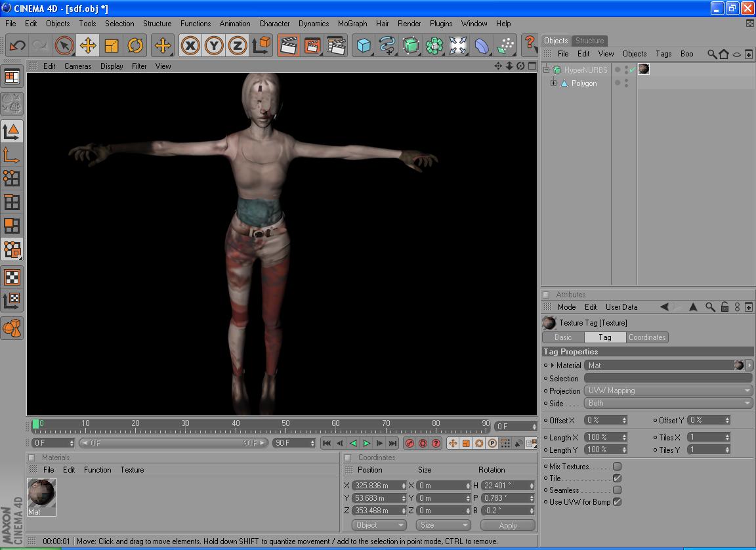Enable the Seamless checkbox
756x550 pixels.
point(617,490)
